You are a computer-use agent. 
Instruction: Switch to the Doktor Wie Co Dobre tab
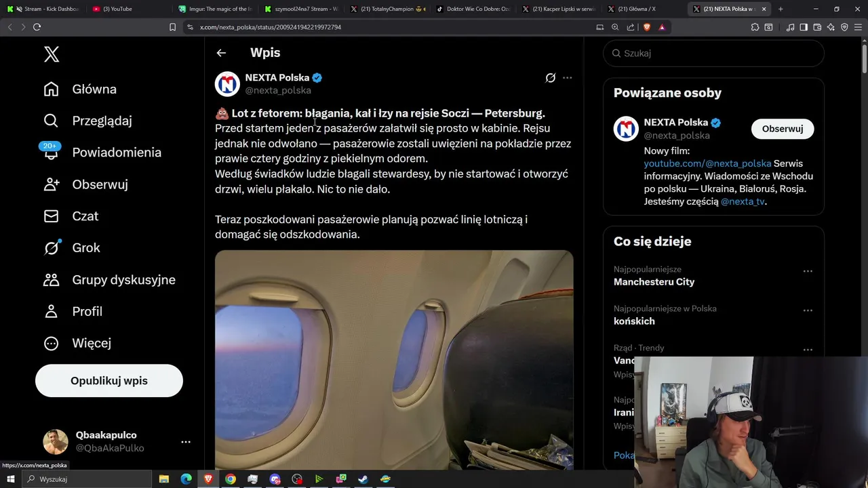(x=473, y=9)
